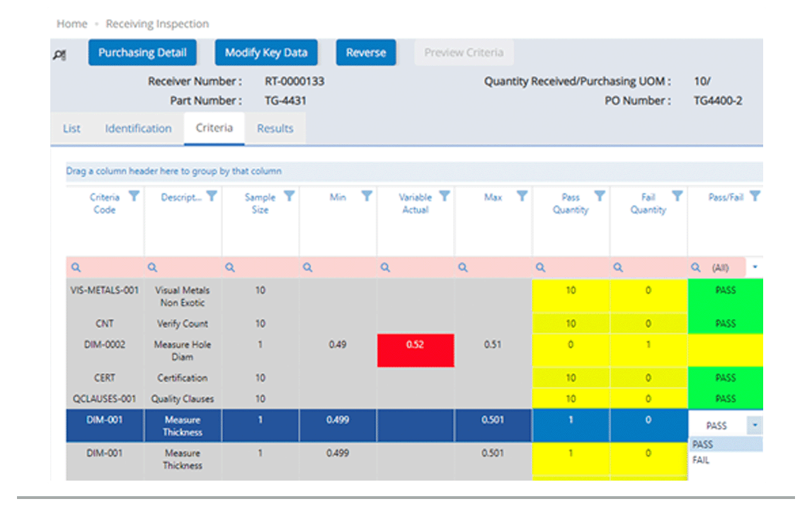Viewport: 812px width, 516px height.
Task: Open the filter on the Fail Quantity column
Action: (x=678, y=197)
